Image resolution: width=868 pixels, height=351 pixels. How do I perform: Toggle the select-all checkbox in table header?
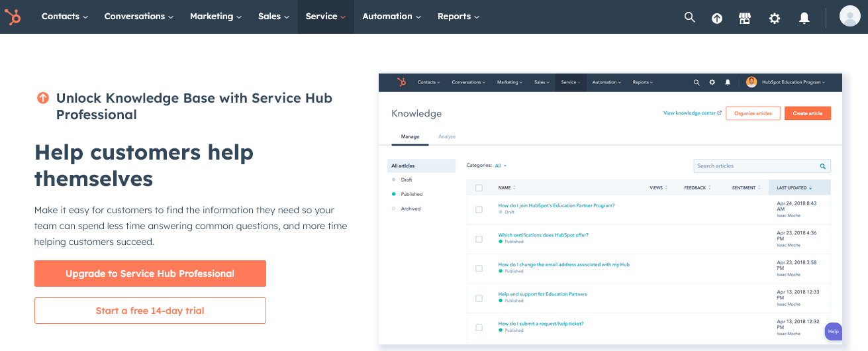tap(479, 188)
